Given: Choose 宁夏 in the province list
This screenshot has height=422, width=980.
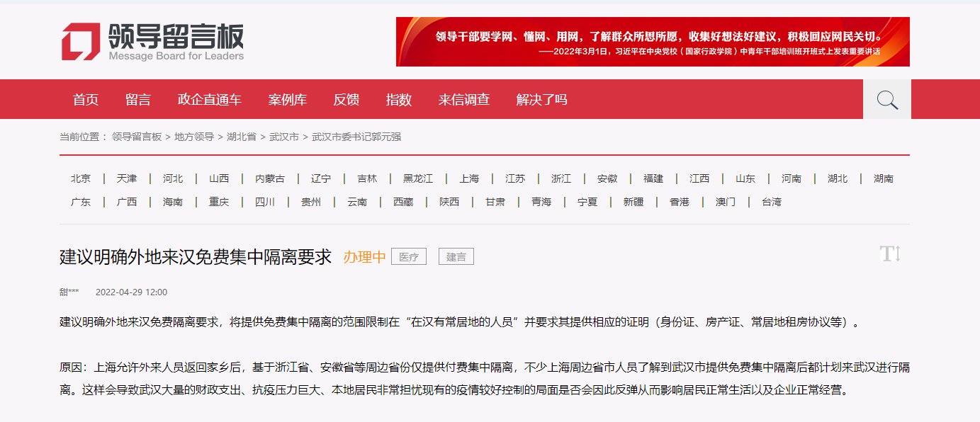Looking at the screenshot, I should (x=587, y=202).
